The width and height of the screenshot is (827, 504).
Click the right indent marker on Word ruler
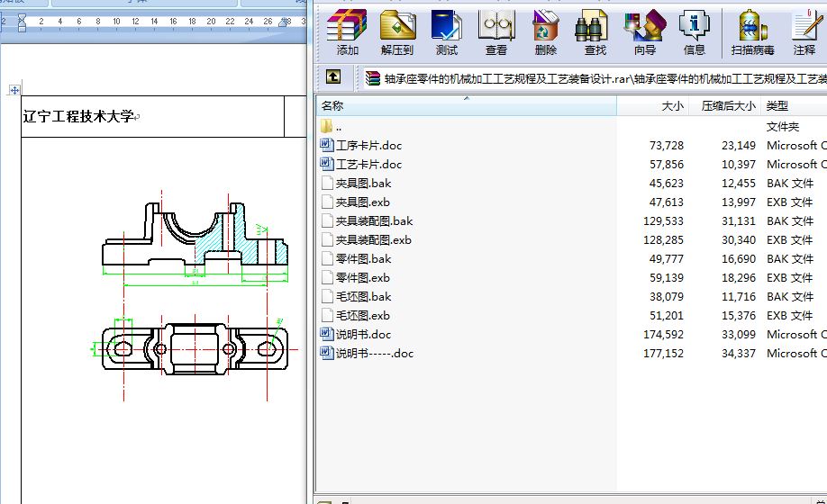pos(285,22)
